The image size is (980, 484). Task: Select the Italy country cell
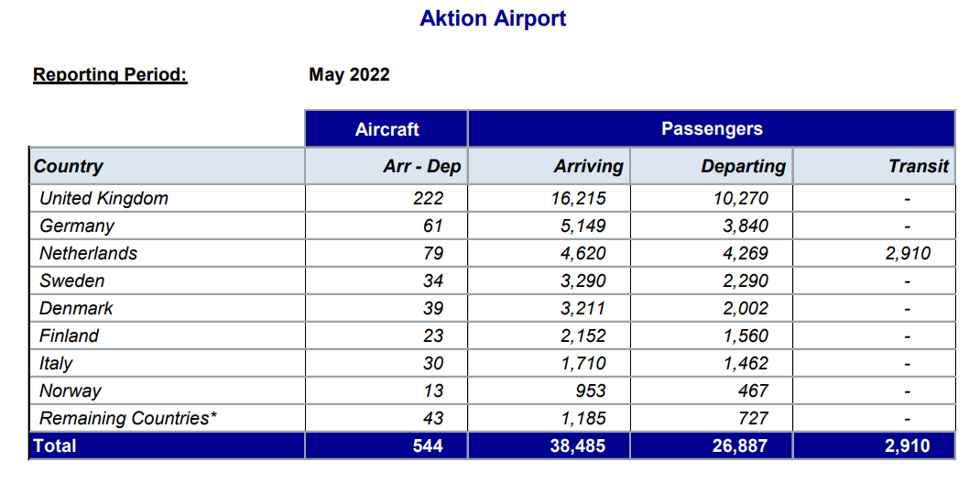coord(168,363)
